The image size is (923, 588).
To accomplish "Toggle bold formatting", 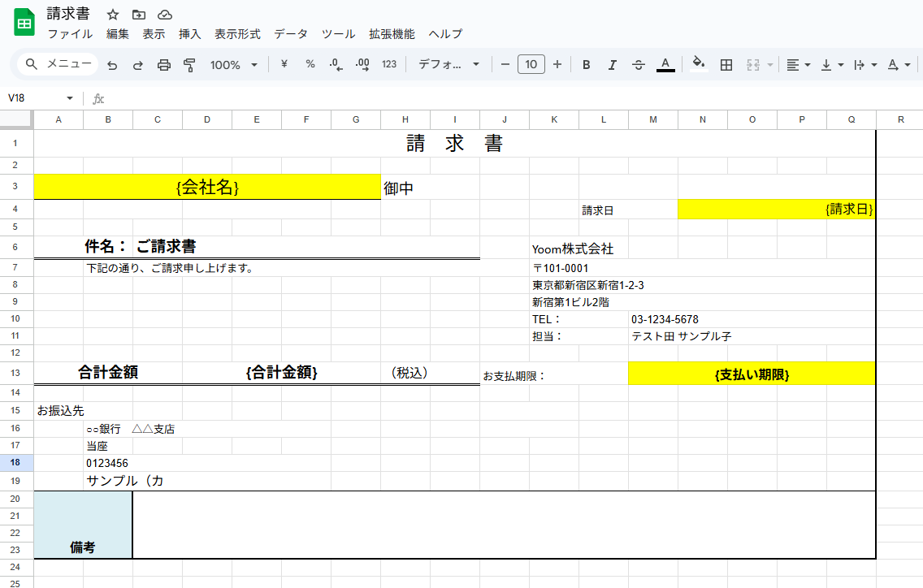I will 587,65.
